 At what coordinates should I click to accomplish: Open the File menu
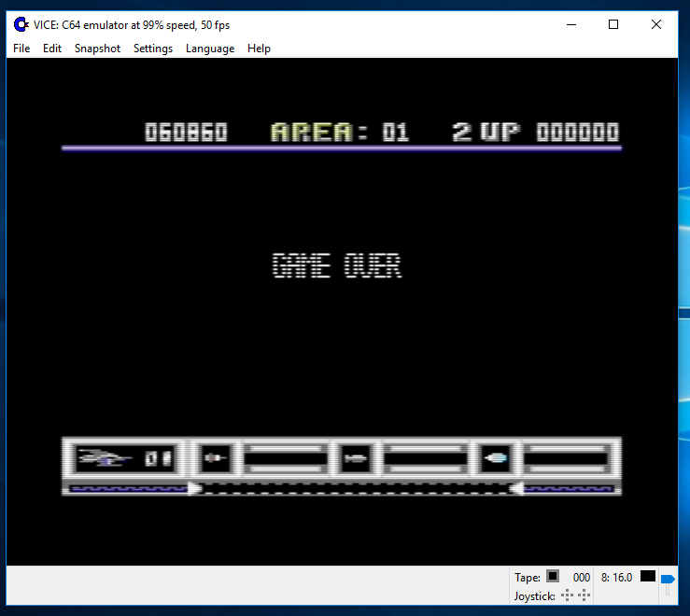tap(21, 49)
